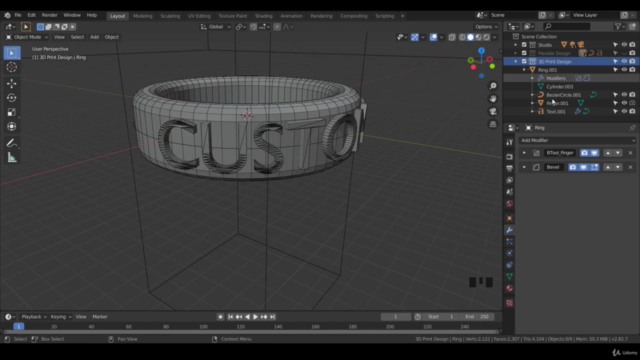Disable selection for Text.001 arrow icon
The image size is (640, 360).
pos(615,111)
